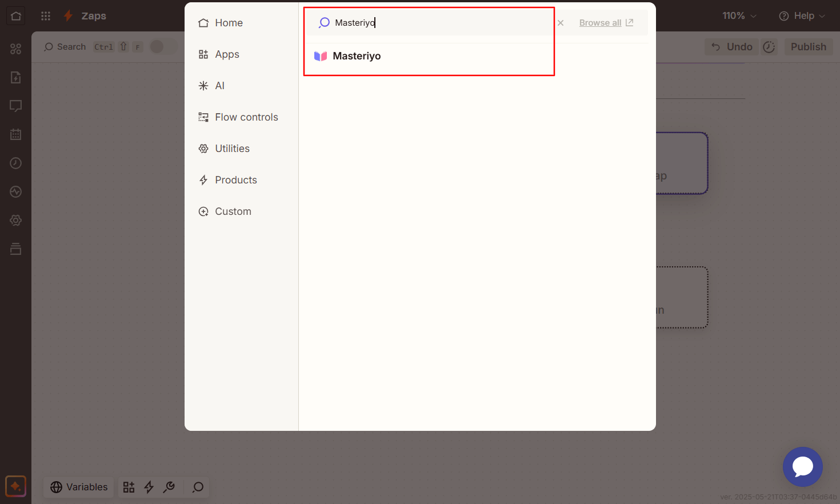Open the Flow controls category
The image size is (840, 504).
tap(238, 117)
